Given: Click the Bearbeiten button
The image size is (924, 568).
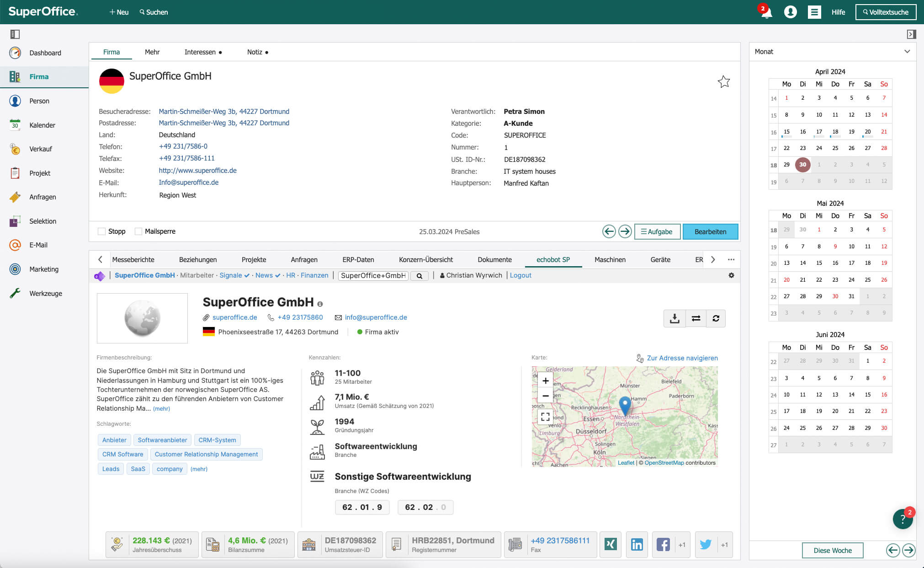Looking at the screenshot, I should tap(710, 232).
